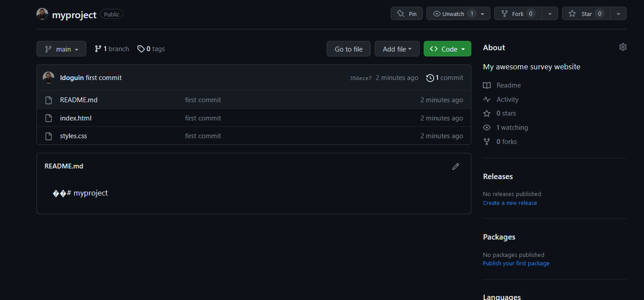Open the 1 watching link

(512, 128)
